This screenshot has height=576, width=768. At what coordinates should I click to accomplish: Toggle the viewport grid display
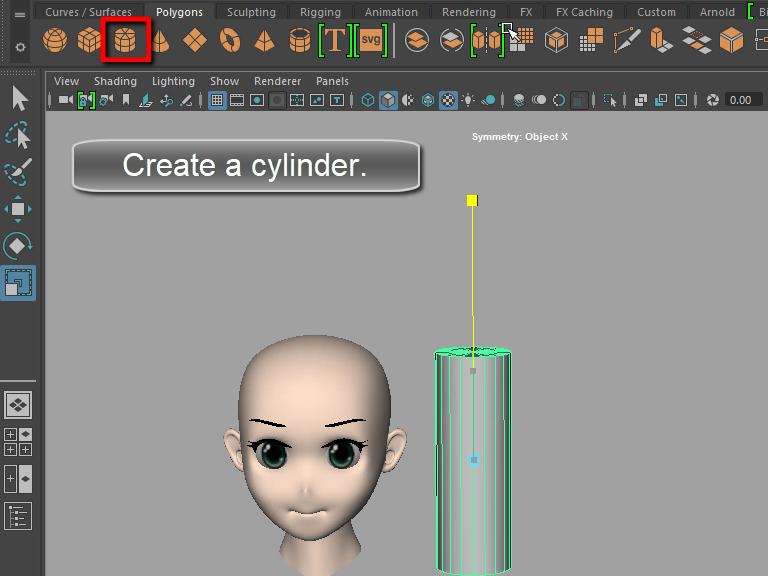(217, 100)
